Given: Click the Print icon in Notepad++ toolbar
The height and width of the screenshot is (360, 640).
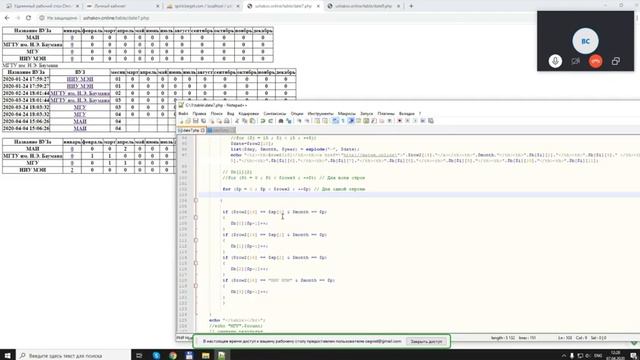Looking at the screenshot, I should pyautogui.click(x=227, y=121).
